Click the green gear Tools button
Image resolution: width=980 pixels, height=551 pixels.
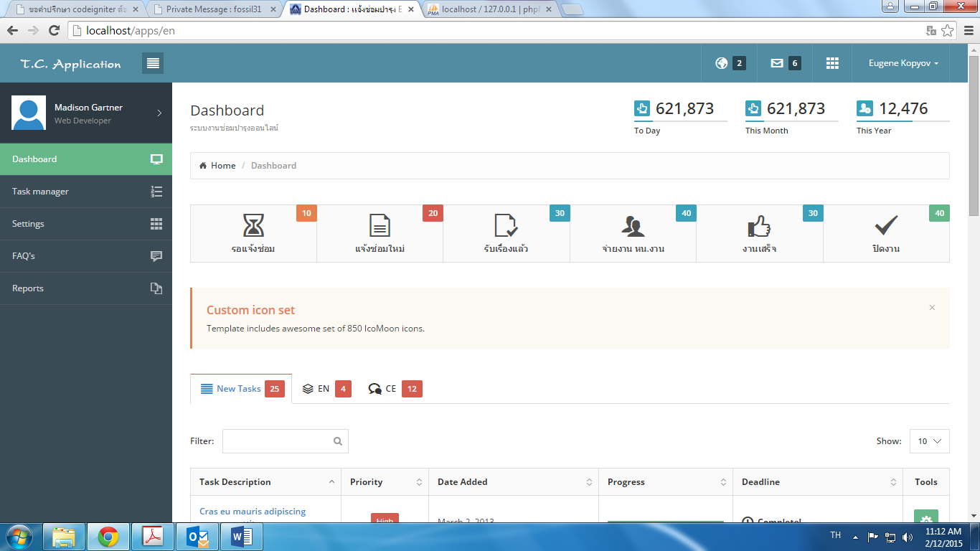(925, 517)
